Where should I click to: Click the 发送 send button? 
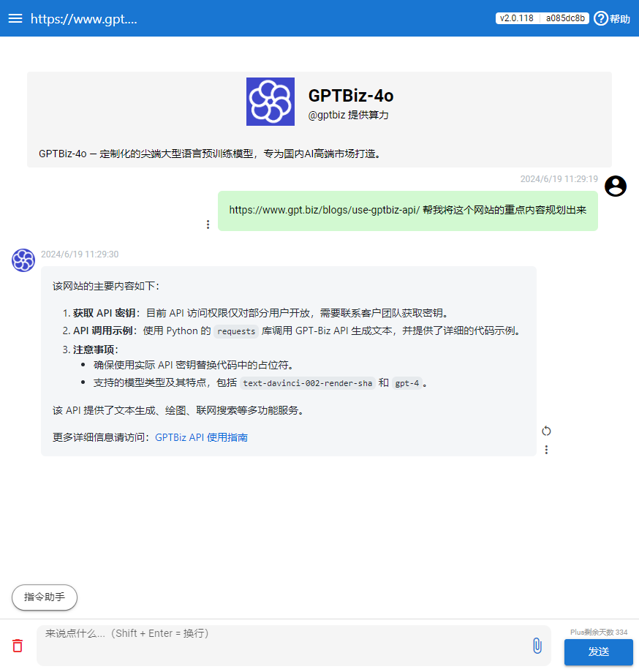coord(598,652)
